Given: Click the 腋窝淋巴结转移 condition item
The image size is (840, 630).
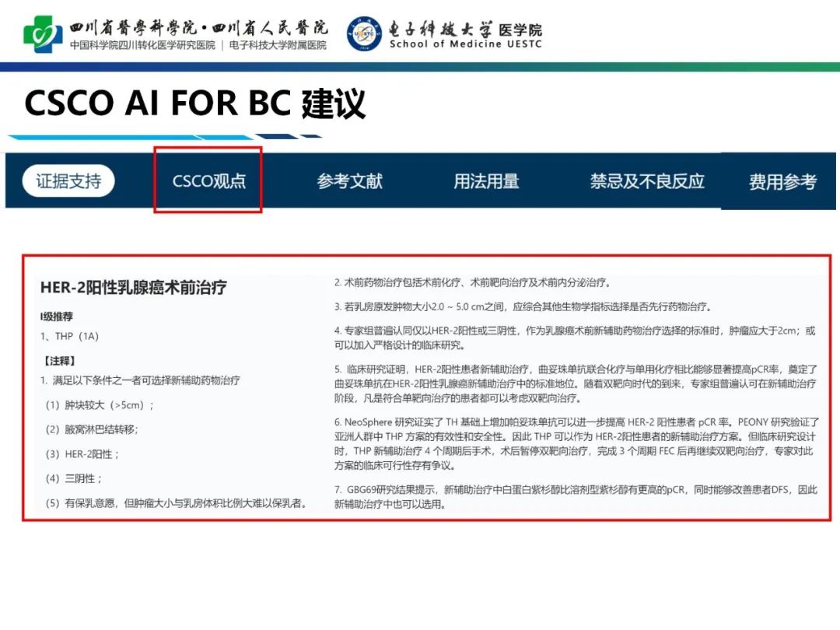Looking at the screenshot, I should point(91,429).
